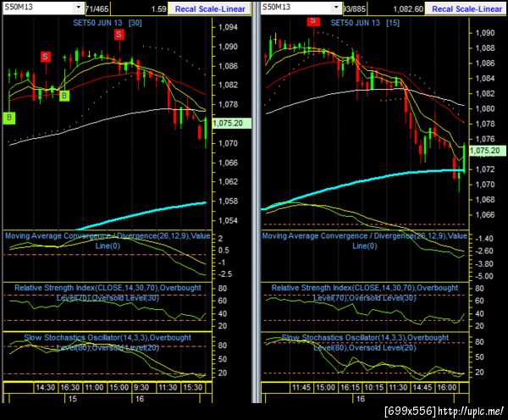Click the MACD indicator title in right chart

click(364, 240)
